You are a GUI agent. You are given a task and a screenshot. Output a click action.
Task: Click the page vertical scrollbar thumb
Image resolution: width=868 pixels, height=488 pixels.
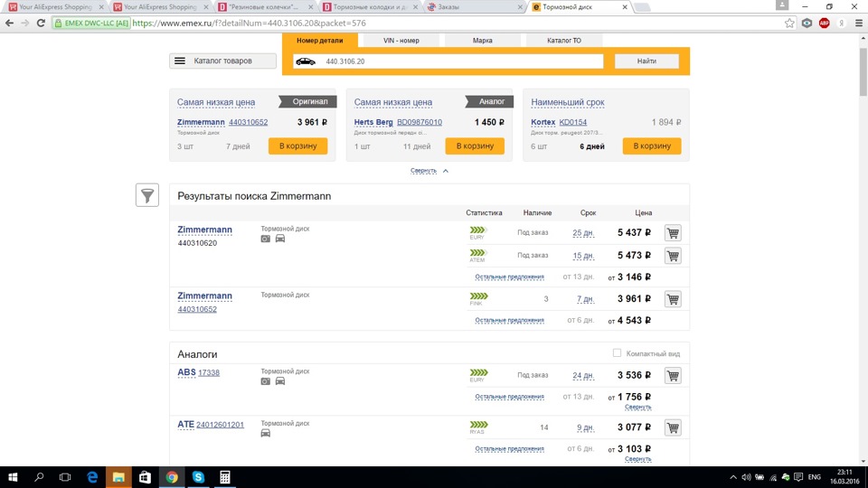click(x=863, y=72)
